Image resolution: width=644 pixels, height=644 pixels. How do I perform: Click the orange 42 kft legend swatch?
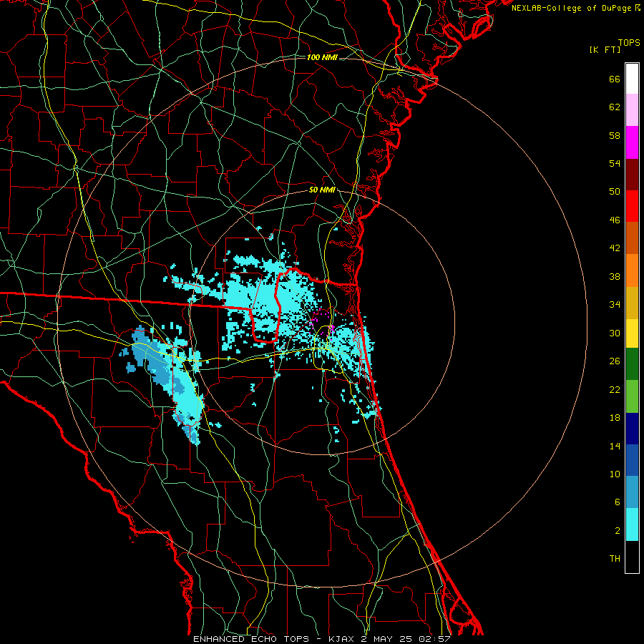tap(632, 270)
